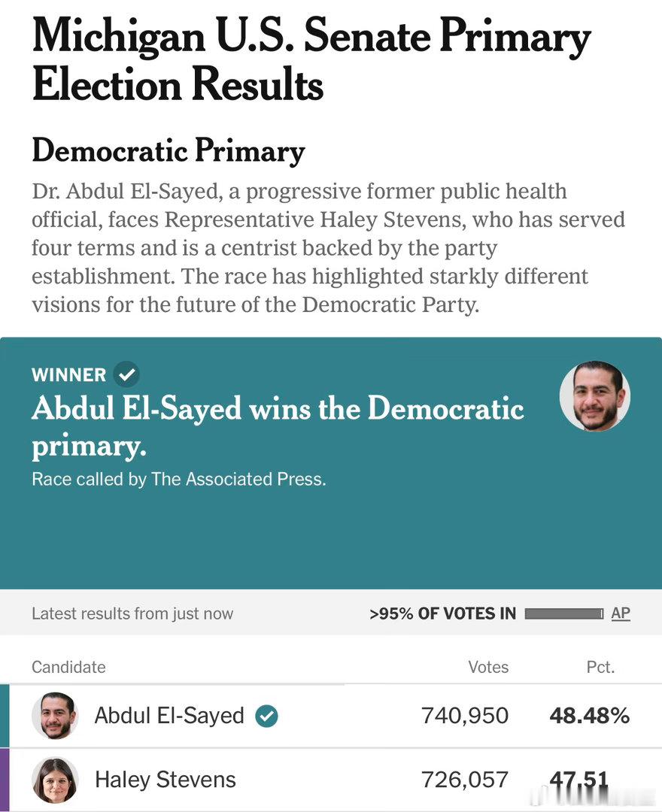The height and width of the screenshot is (812, 662).
Task: Click Haley Stevens' avatar in results table
Action: point(55,780)
